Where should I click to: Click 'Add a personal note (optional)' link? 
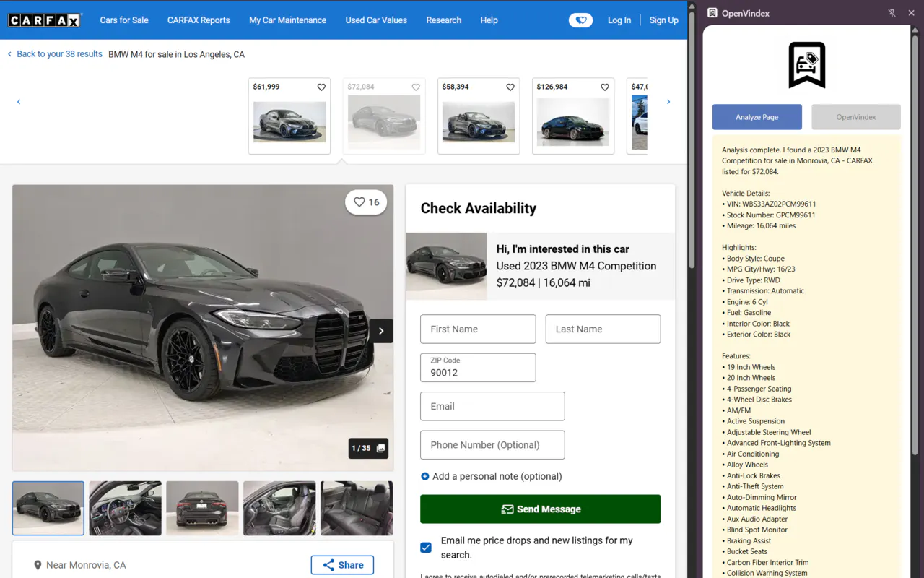497,476
